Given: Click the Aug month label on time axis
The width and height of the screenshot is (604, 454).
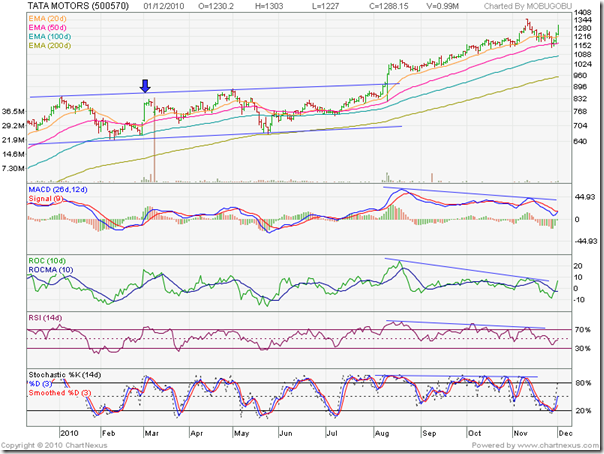Looking at the screenshot, I should (x=384, y=432).
